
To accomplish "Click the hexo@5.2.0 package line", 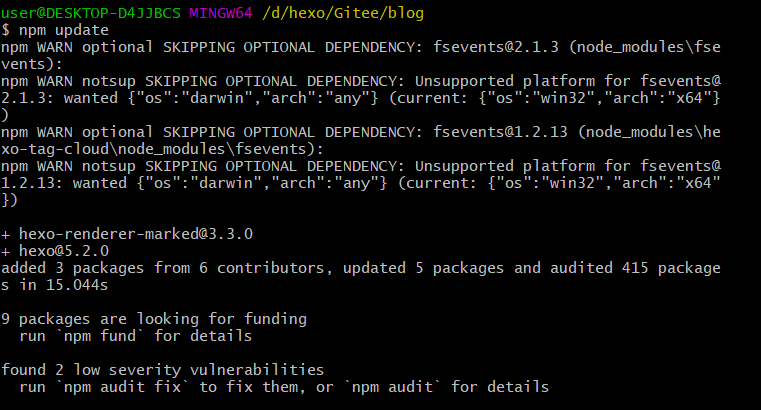I will pos(55,251).
